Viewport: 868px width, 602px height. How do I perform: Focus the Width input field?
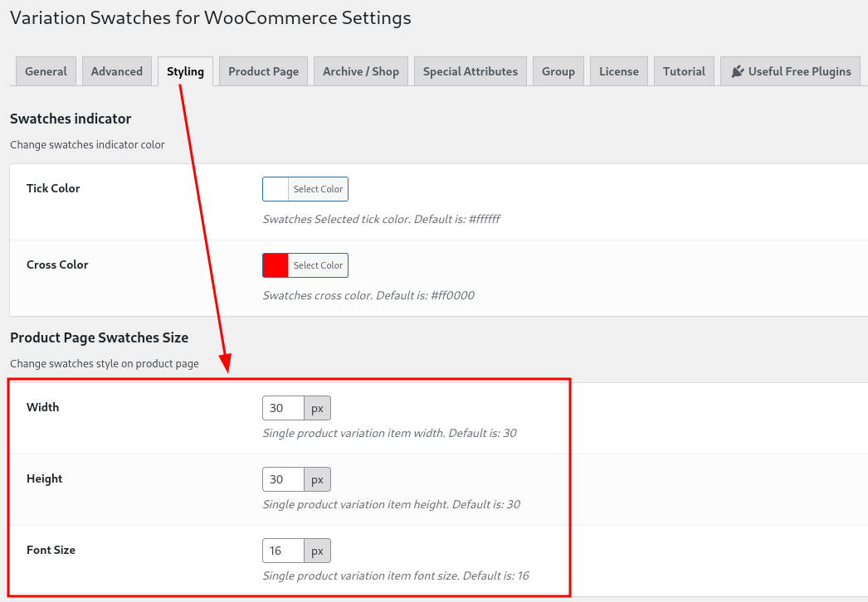tap(284, 408)
